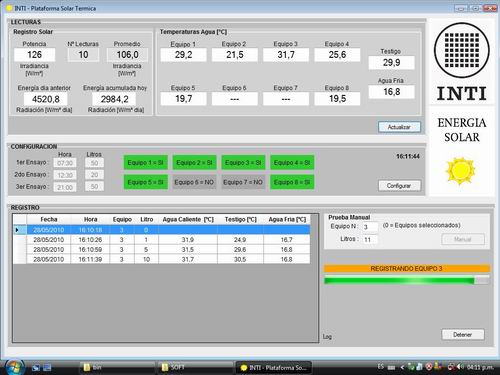The image size is (500, 375).
Task: Click the yellow sun icon
Action: (x=460, y=171)
